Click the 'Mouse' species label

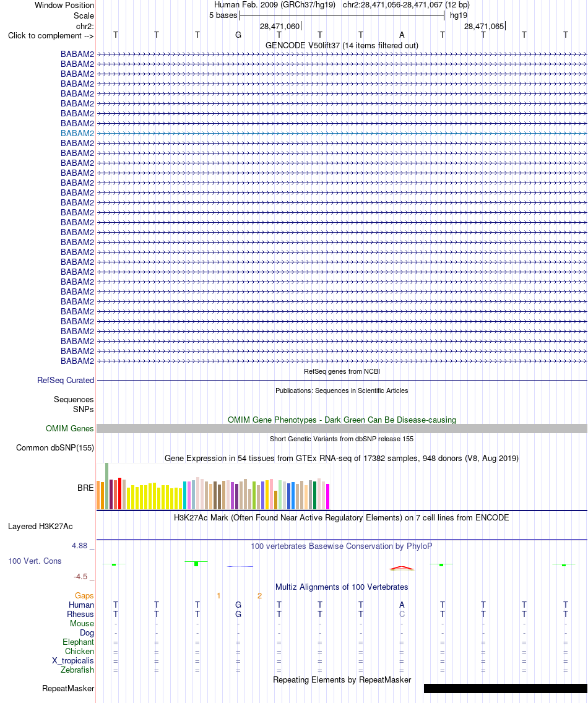pyautogui.click(x=82, y=624)
